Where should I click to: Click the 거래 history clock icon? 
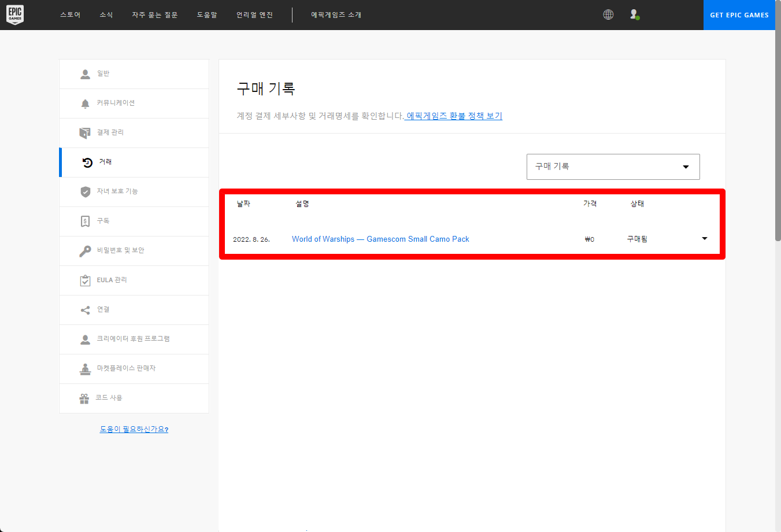point(87,162)
